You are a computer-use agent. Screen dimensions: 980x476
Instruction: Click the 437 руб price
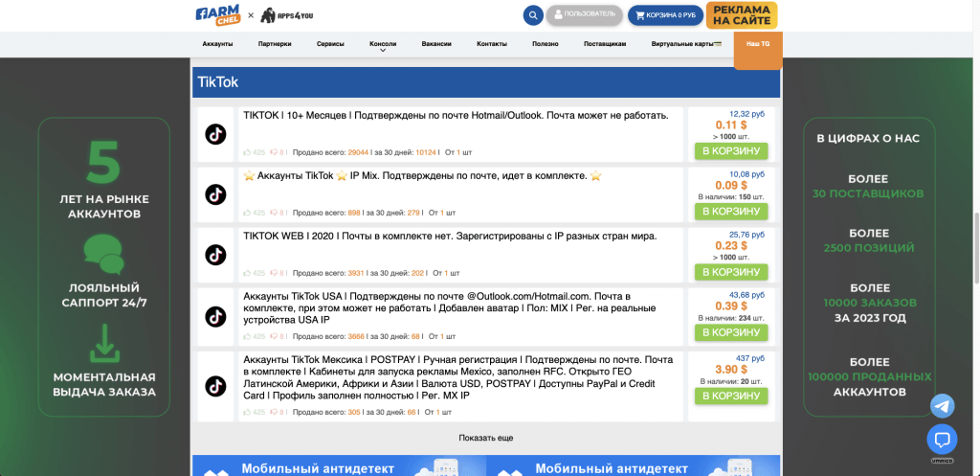click(750, 358)
